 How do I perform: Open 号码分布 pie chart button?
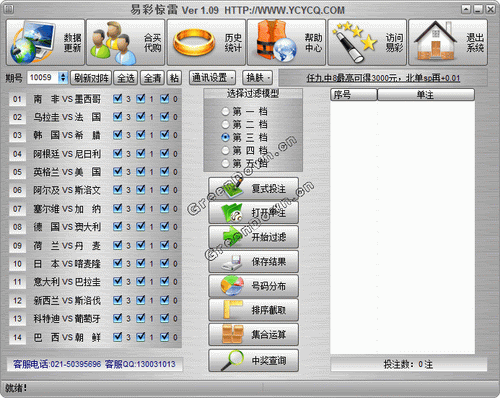coord(253,286)
